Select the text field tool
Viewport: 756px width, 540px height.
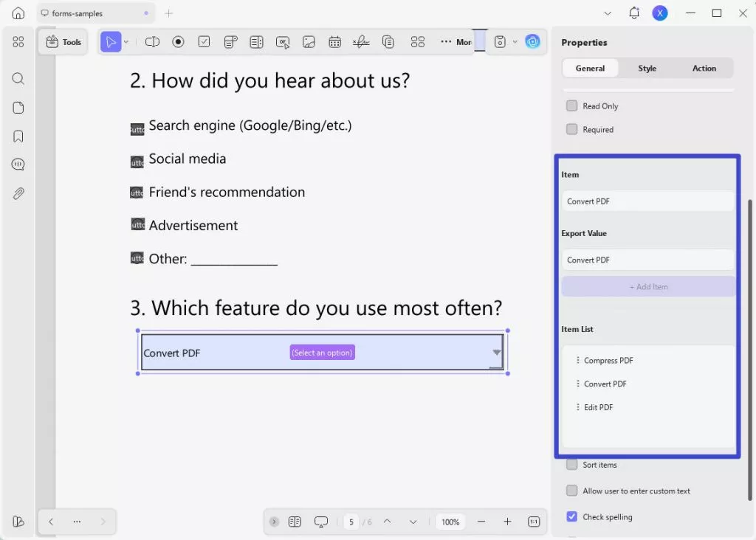tap(152, 42)
